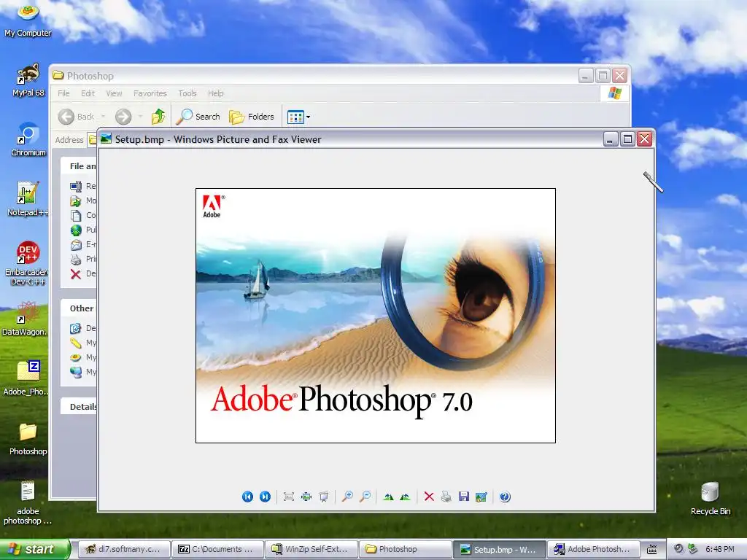This screenshot has height=560, width=747.
Task: Click the red X Delete icon in tasks pane
Action: 76,274
